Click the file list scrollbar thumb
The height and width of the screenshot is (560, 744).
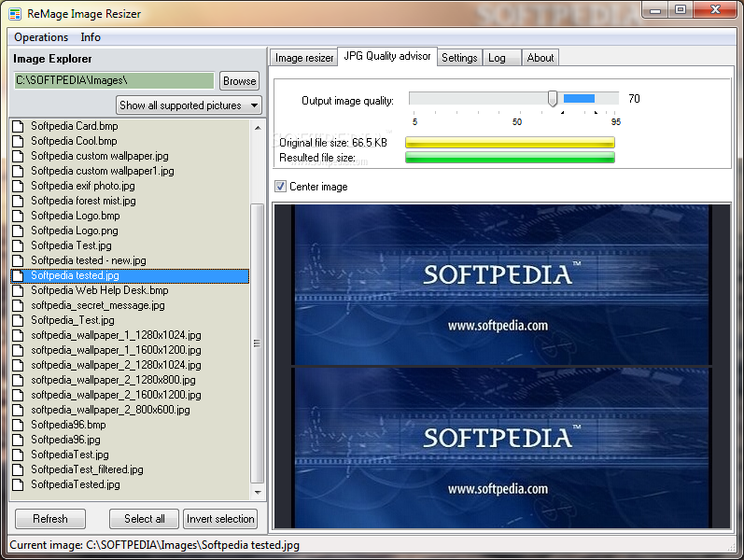(257, 343)
